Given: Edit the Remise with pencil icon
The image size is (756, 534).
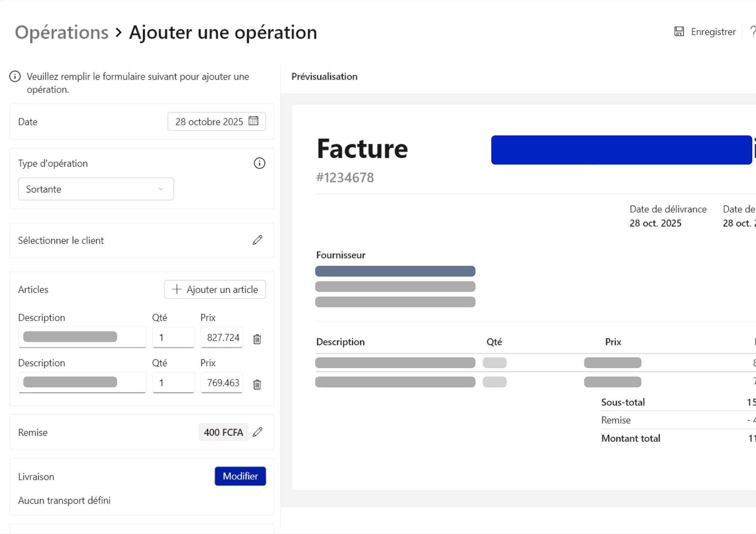Looking at the screenshot, I should coord(258,432).
